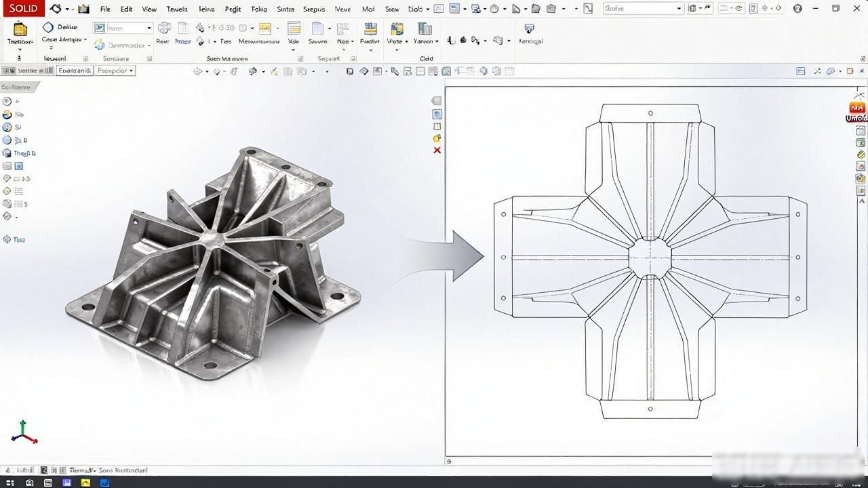868x488 pixels.
Task: Select the Si item in left tree
Action: tap(12, 127)
